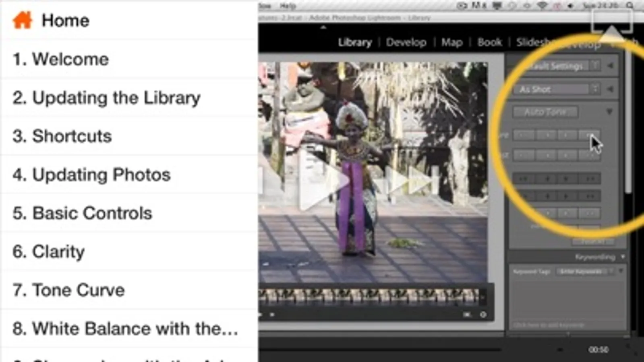Open the Book module tab
The width and height of the screenshot is (644, 362).
[x=490, y=42]
